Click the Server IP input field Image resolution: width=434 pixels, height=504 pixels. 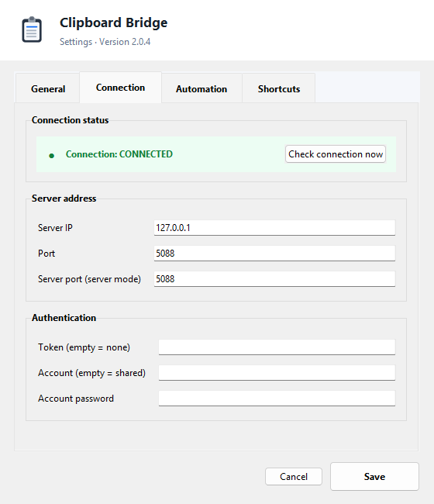coord(274,227)
